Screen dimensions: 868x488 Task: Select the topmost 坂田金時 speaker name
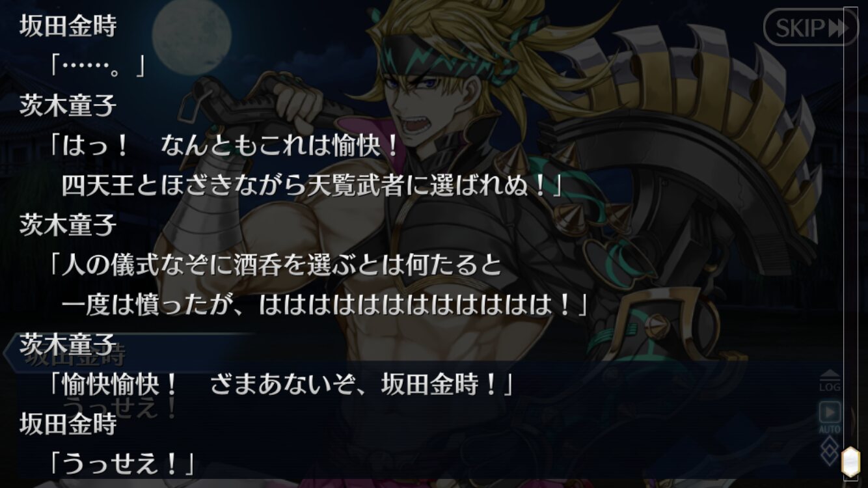(x=68, y=27)
